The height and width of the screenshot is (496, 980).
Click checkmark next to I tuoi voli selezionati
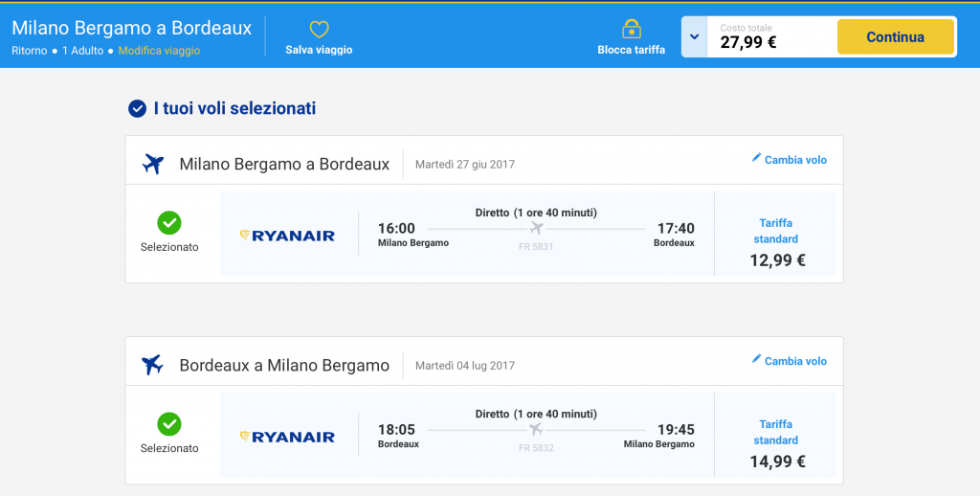(137, 109)
